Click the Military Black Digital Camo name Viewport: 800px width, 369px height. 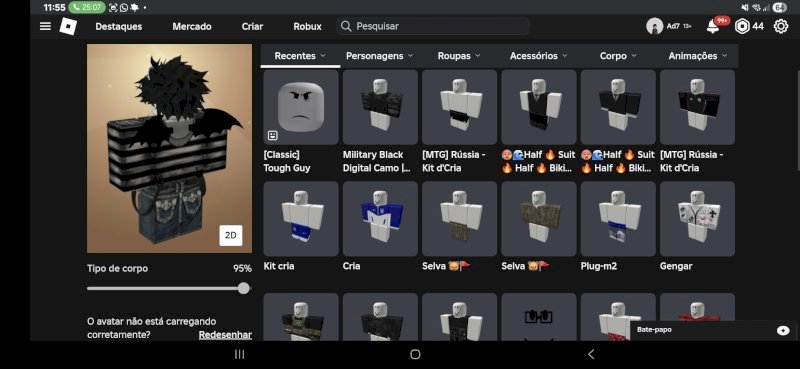point(377,161)
